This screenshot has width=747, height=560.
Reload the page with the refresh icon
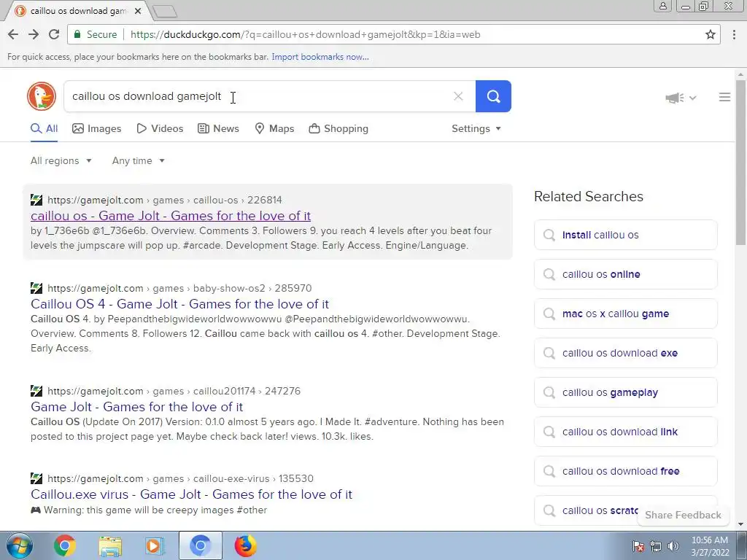pyautogui.click(x=54, y=34)
